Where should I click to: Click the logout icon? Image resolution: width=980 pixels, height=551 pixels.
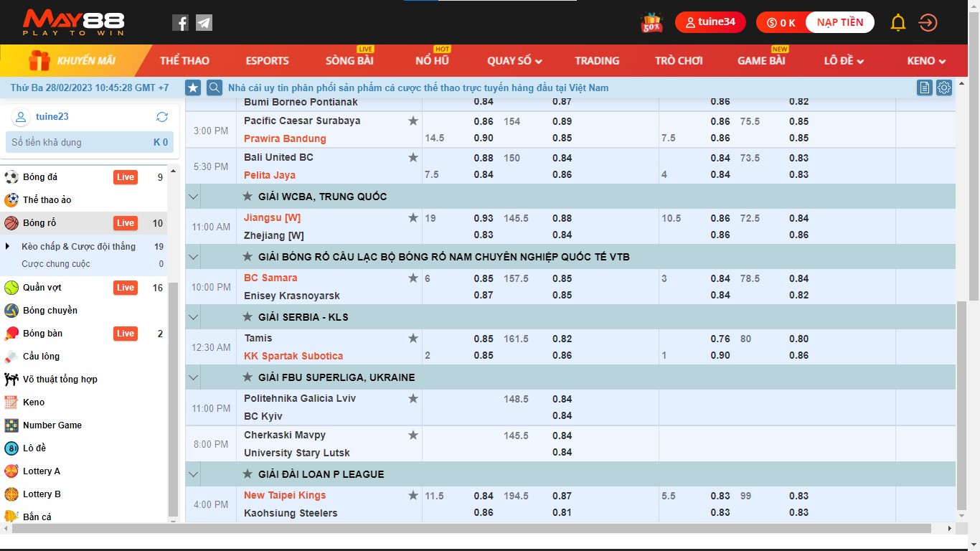[x=928, y=23]
